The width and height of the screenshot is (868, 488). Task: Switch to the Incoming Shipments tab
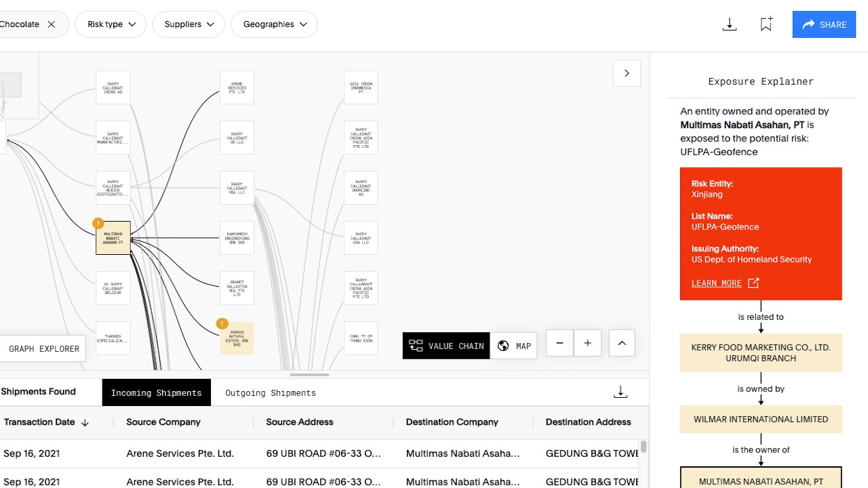point(156,392)
